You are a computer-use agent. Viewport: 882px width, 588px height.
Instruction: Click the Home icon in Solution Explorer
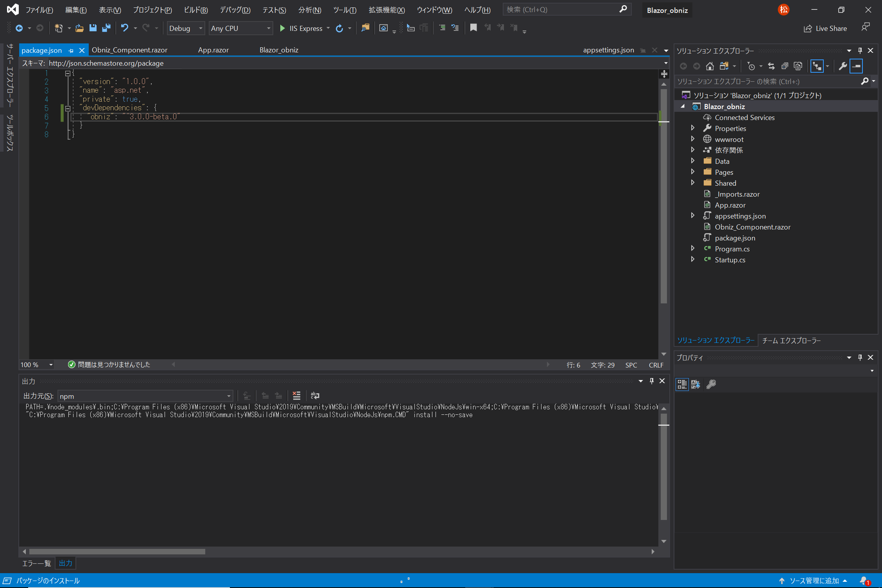(710, 66)
